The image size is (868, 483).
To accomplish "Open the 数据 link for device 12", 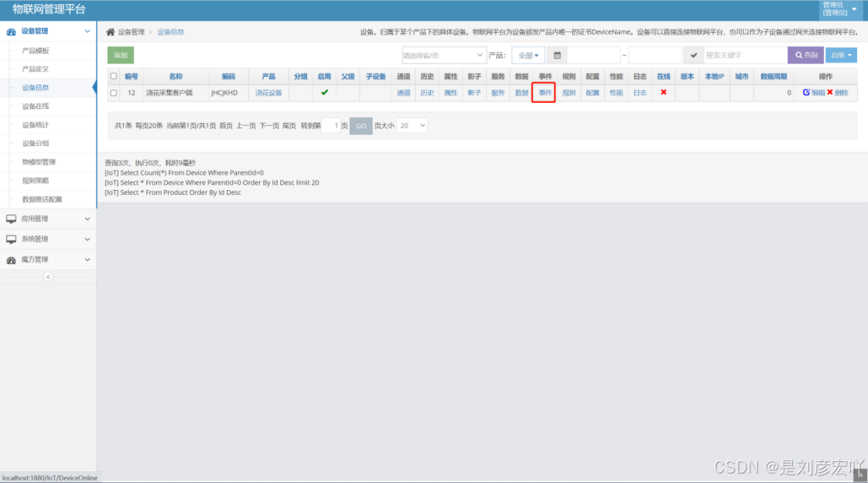I will 521,93.
